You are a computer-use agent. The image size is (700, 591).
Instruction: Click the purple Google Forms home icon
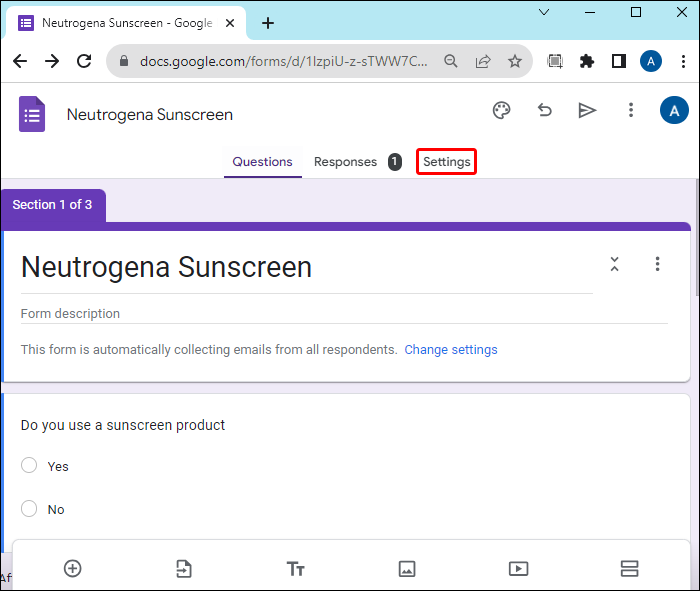pos(32,114)
